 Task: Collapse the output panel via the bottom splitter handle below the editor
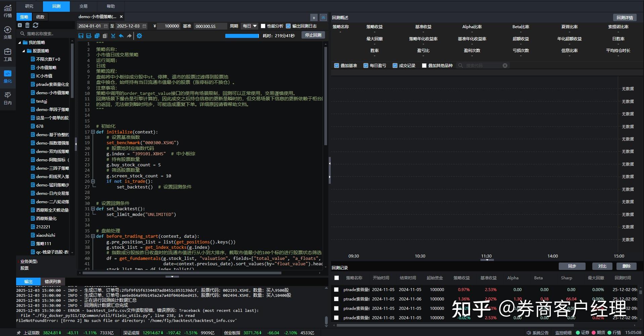point(172,276)
